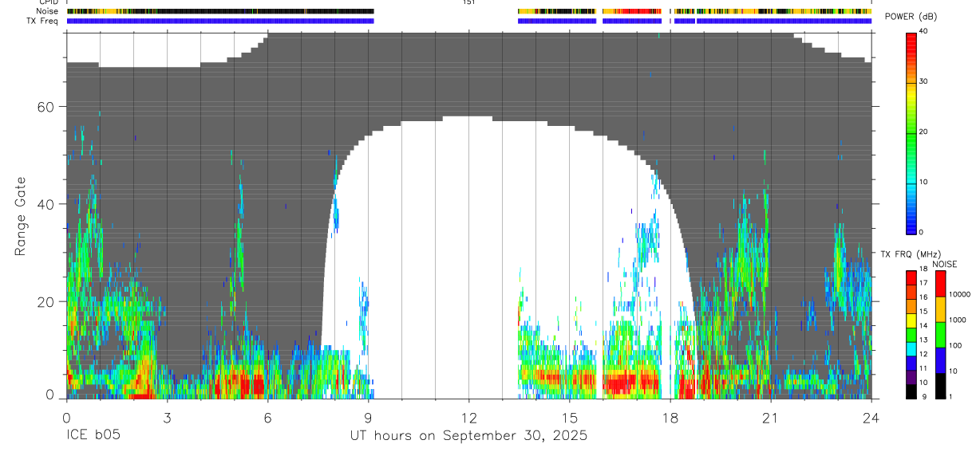Click the '0' label on POWER scale

(x=921, y=232)
